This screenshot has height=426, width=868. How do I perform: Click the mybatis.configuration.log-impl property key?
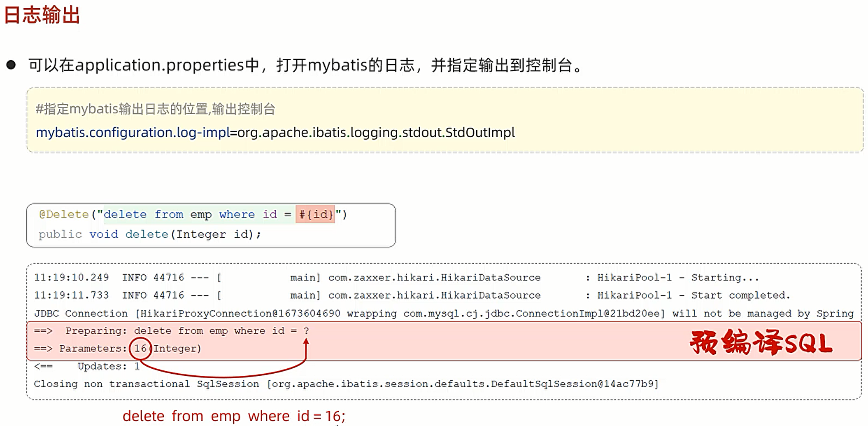pos(133,133)
